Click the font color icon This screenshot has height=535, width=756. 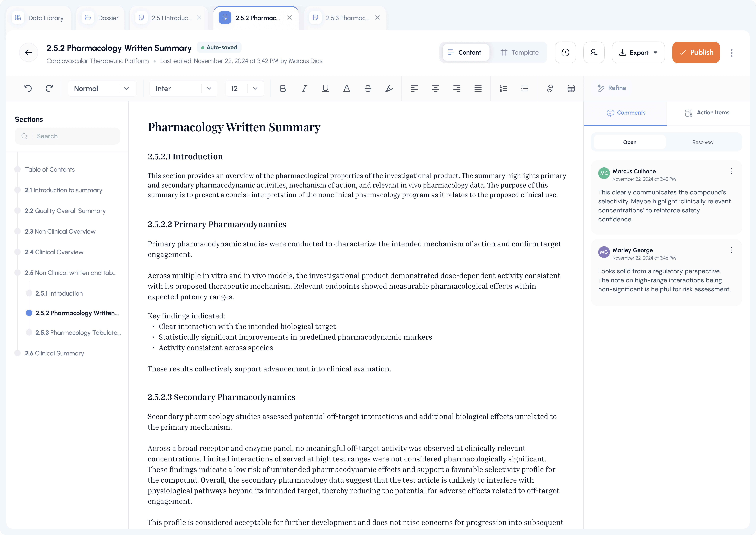click(346, 88)
